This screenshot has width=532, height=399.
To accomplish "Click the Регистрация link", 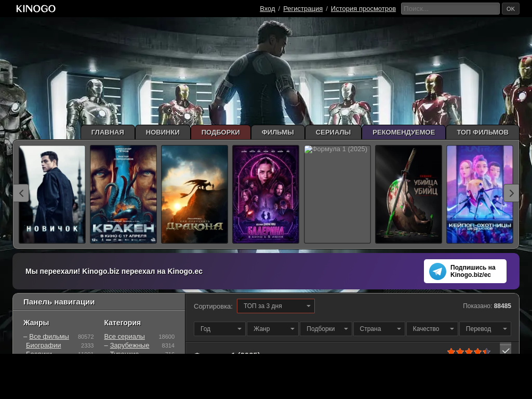I will point(303,9).
